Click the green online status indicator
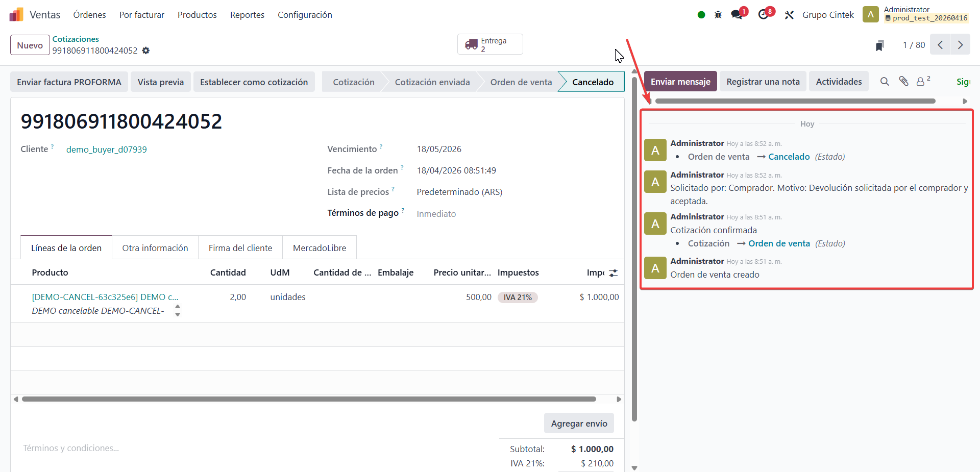980x472 pixels. [x=701, y=15]
